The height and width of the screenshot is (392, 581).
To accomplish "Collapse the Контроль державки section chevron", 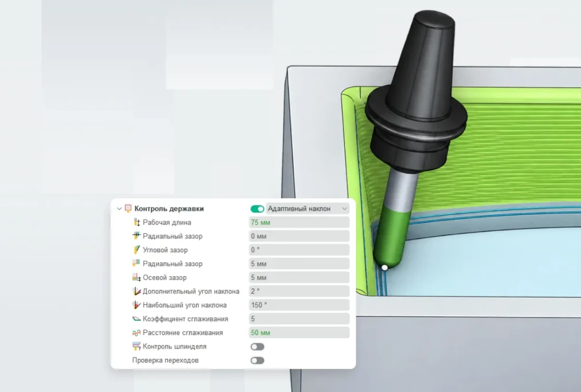I will [x=119, y=209].
